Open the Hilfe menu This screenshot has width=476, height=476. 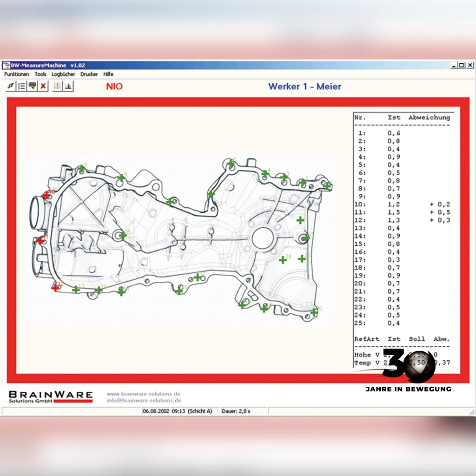coord(108,74)
